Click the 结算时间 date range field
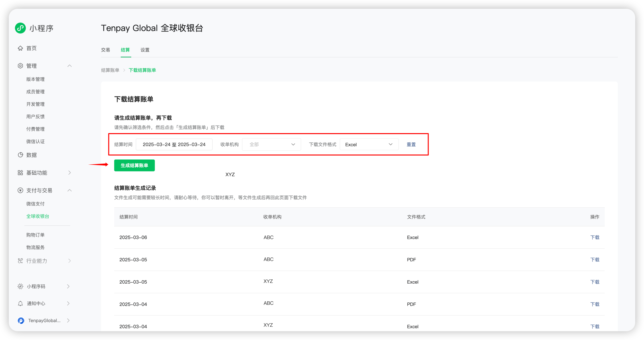This screenshot has height=340, width=644. tap(174, 145)
